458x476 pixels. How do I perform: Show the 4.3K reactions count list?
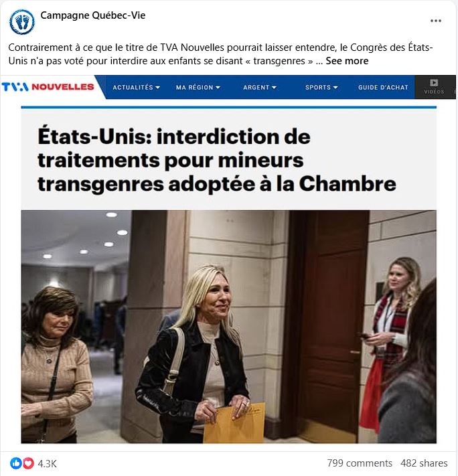point(47,463)
